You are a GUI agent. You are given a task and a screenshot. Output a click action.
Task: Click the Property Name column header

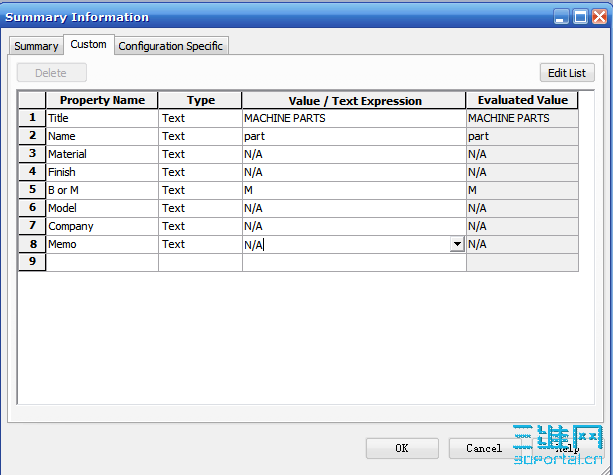tap(102, 100)
